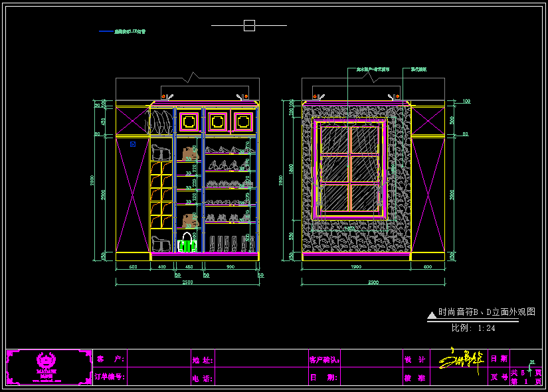Select the small square symbol at top center
548x392 pixels.
tap(249, 26)
